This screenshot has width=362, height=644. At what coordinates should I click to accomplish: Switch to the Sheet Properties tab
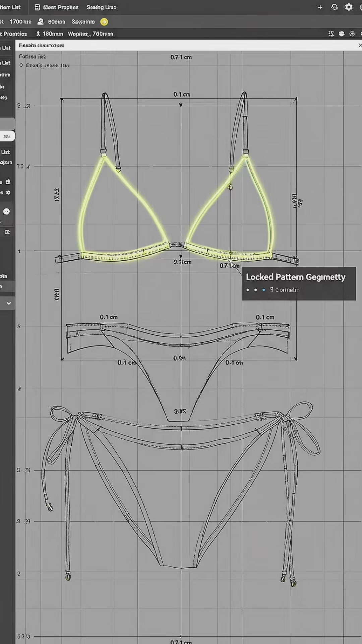coord(60,7)
